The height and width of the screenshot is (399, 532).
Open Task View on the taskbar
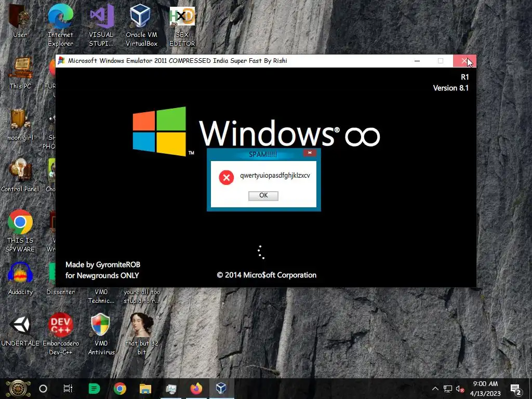(68, 389)
